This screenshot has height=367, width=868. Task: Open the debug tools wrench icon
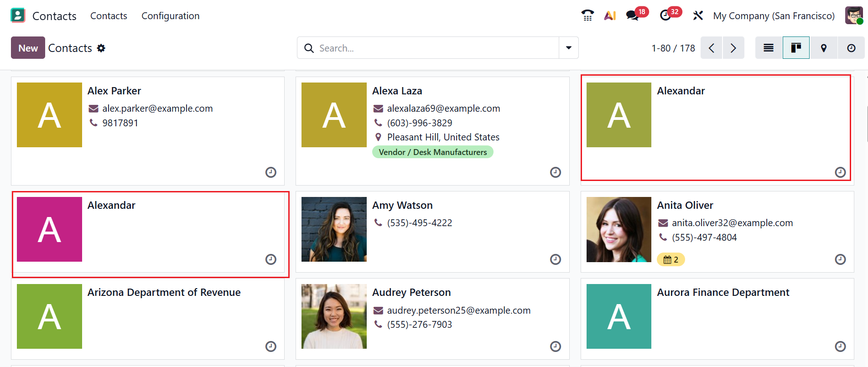click(698, 16)
